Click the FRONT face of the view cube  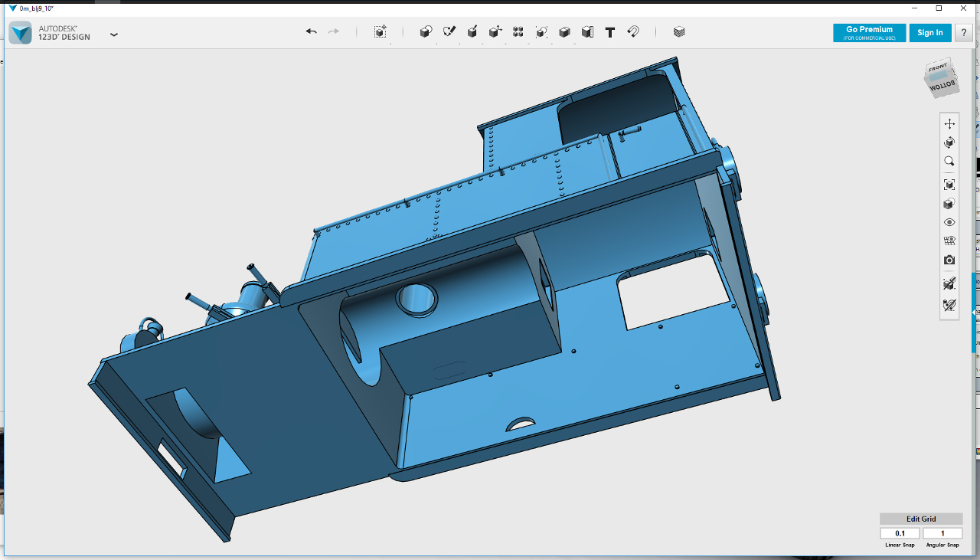(x=937, y=69)
